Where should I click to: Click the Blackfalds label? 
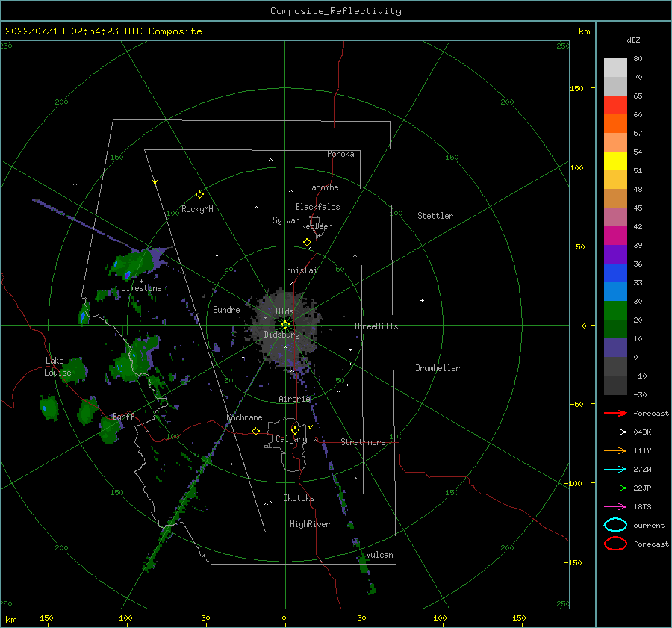317,207
